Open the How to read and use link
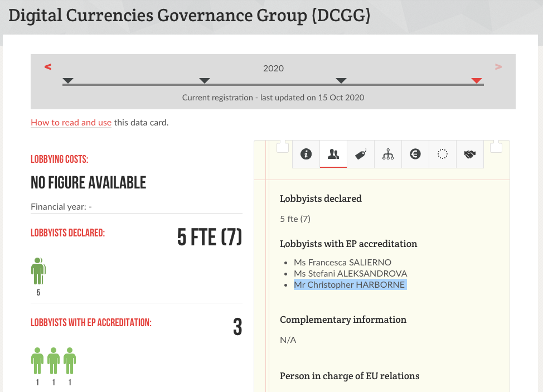The height and width of the screenshot is (392, 543). point(71,123)
